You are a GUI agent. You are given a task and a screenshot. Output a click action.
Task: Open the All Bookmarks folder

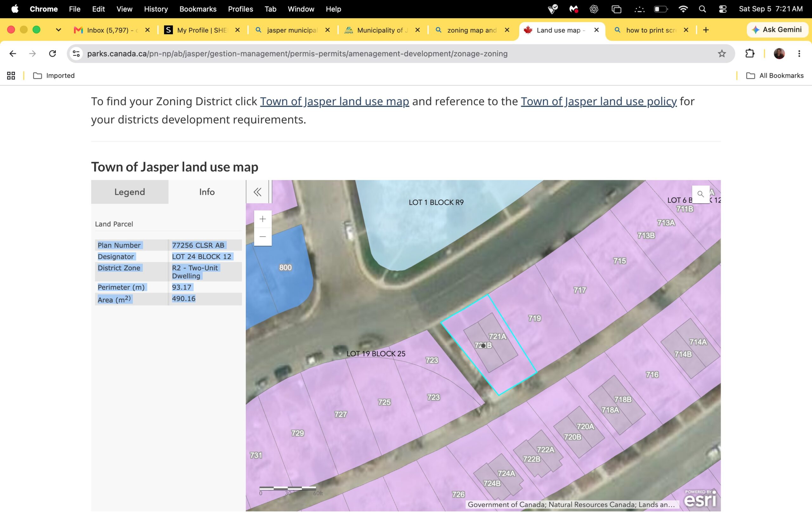coord(775,76)
